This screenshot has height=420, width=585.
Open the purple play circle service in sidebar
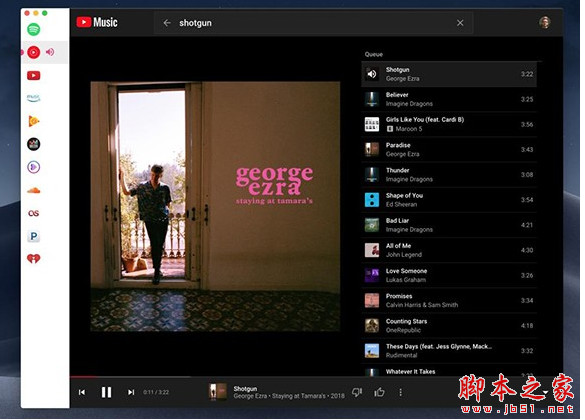coord(34,167)
